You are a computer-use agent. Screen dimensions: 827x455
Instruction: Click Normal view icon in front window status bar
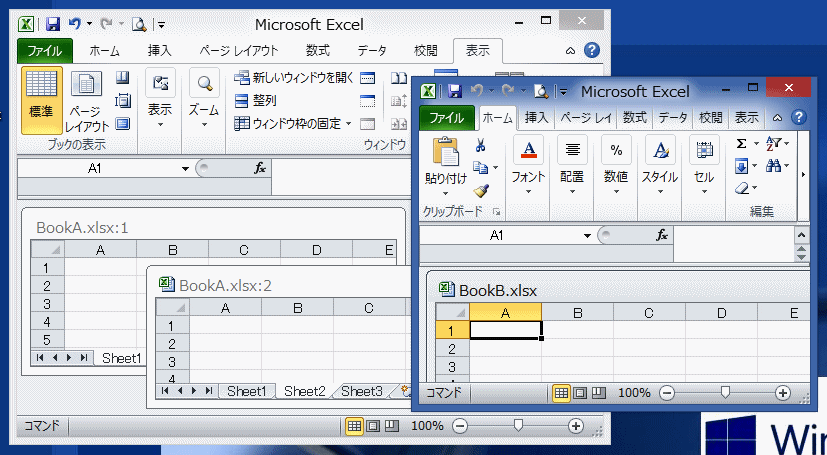click(x=561, y=393)
